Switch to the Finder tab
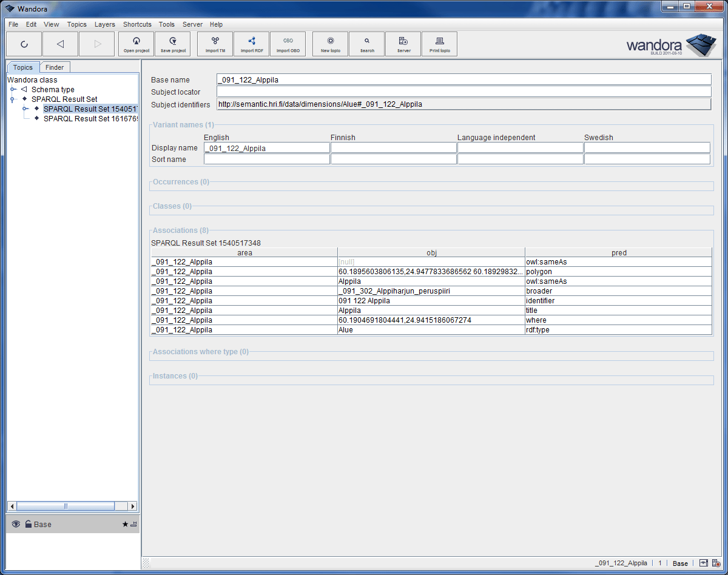Viewport: 728px width, 575px height. [55, 67]
